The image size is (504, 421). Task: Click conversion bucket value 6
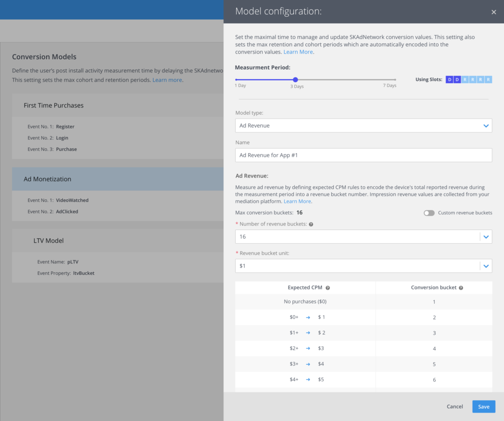coord(434,380)
